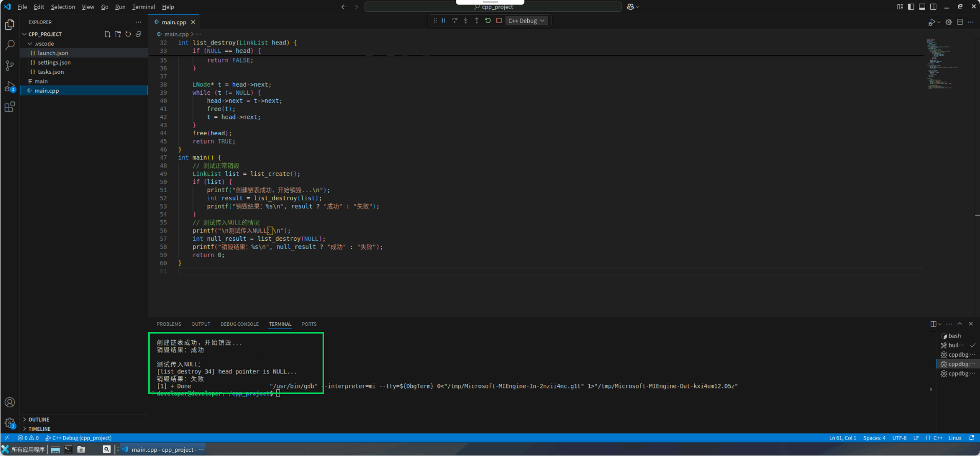
Task: Open the Copilot chat menu
Action: tap(633, 7)
